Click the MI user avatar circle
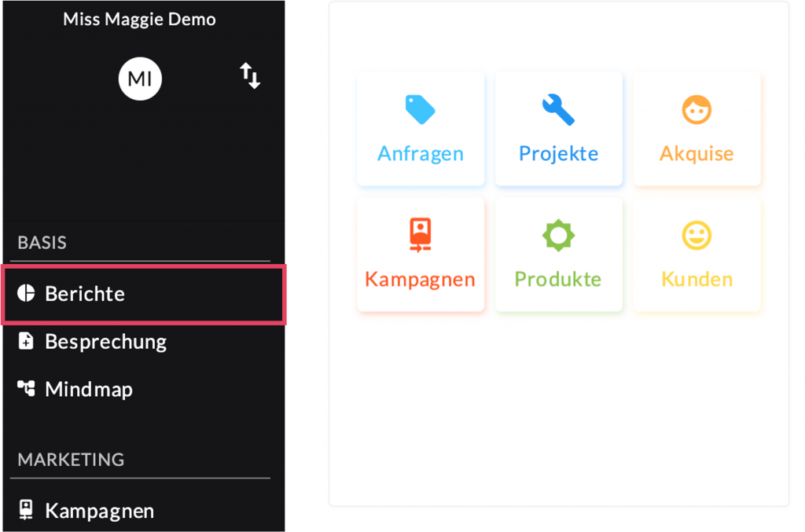Viewport: 805px width, 532px height. (140, 79)
